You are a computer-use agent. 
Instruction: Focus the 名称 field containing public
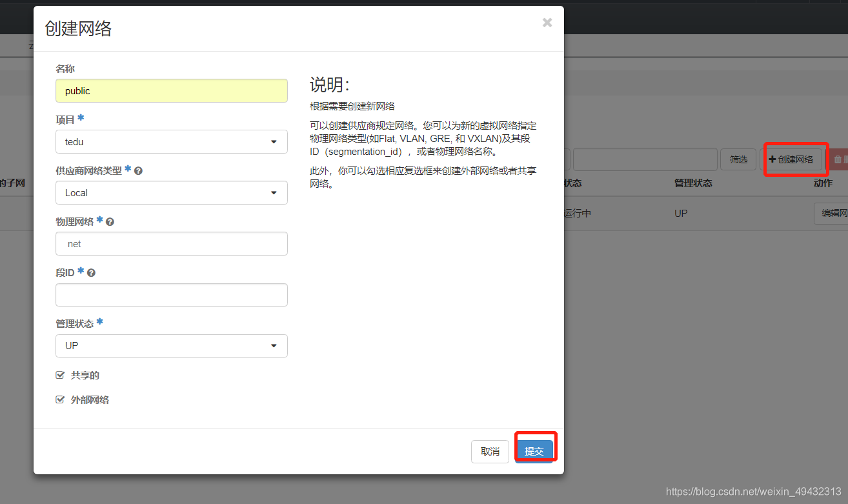point(172,90)
